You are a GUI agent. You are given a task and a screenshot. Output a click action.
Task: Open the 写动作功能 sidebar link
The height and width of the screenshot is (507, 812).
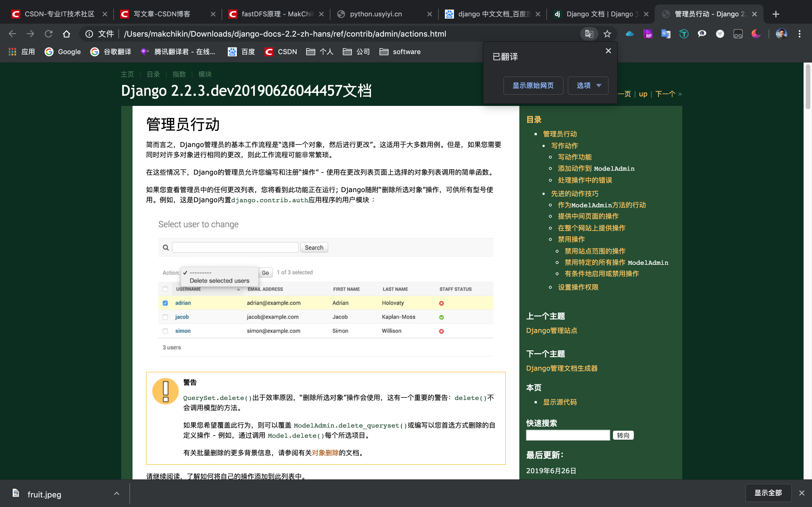pos(574,157)
